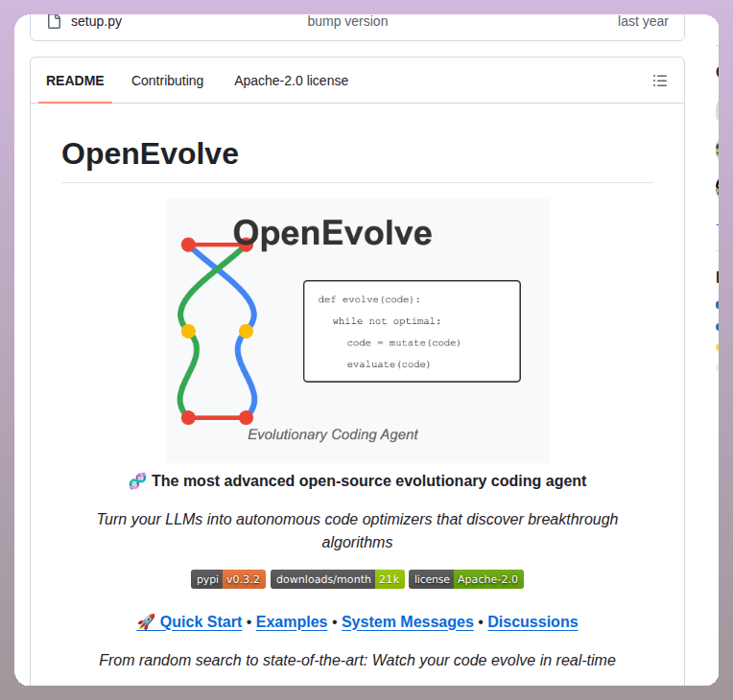This screenshot has height=700, width=733.
Task: Open the Examples link
Action: [292, 622]
